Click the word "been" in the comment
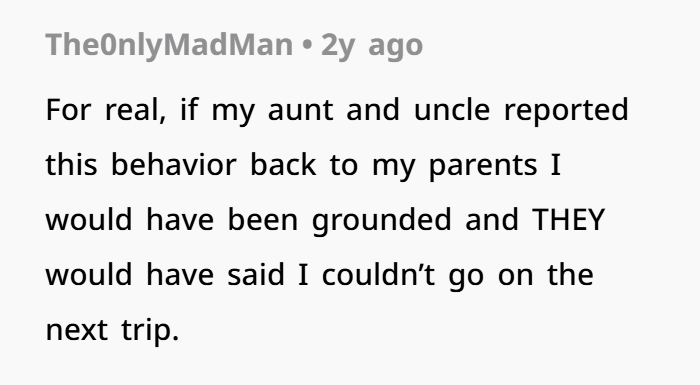 (x=262, y=219)
